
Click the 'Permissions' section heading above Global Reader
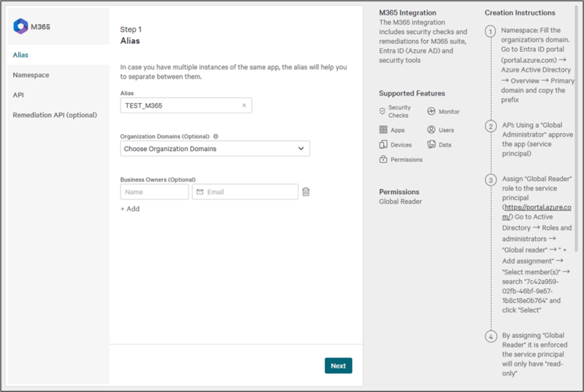(399, 192)
